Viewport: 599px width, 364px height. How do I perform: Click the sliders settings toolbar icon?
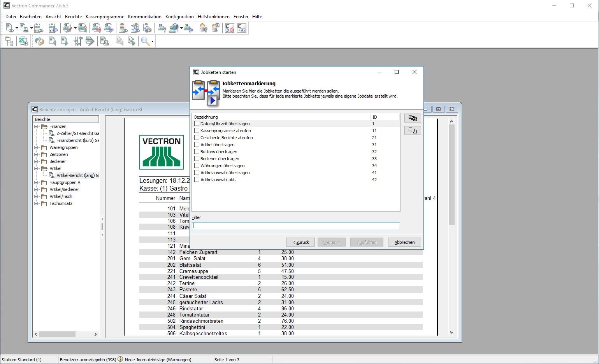click(x=78, y=41)
